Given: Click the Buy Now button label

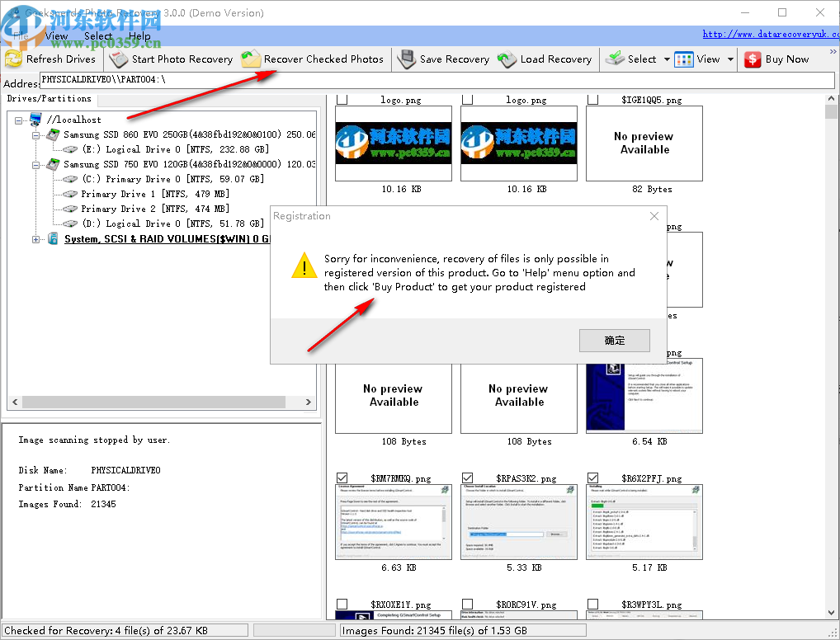Looking at the screenshot, I should click(x=787, y=59).
